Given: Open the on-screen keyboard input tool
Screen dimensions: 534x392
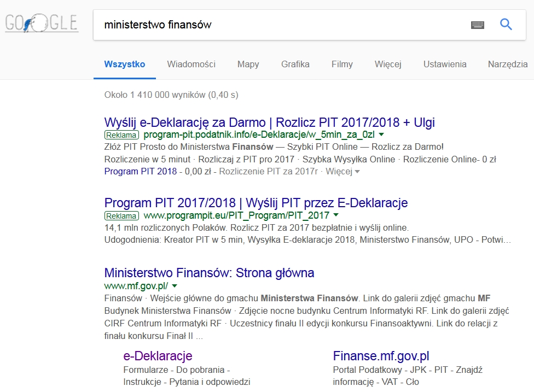Looking at the screenshot, I should click(x=477, y=25).
